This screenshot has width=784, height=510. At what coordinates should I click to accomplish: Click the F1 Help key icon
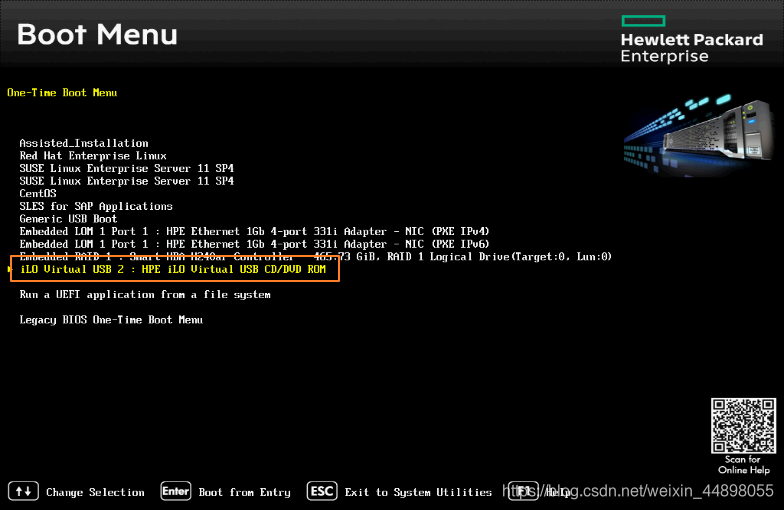point(523,491)
